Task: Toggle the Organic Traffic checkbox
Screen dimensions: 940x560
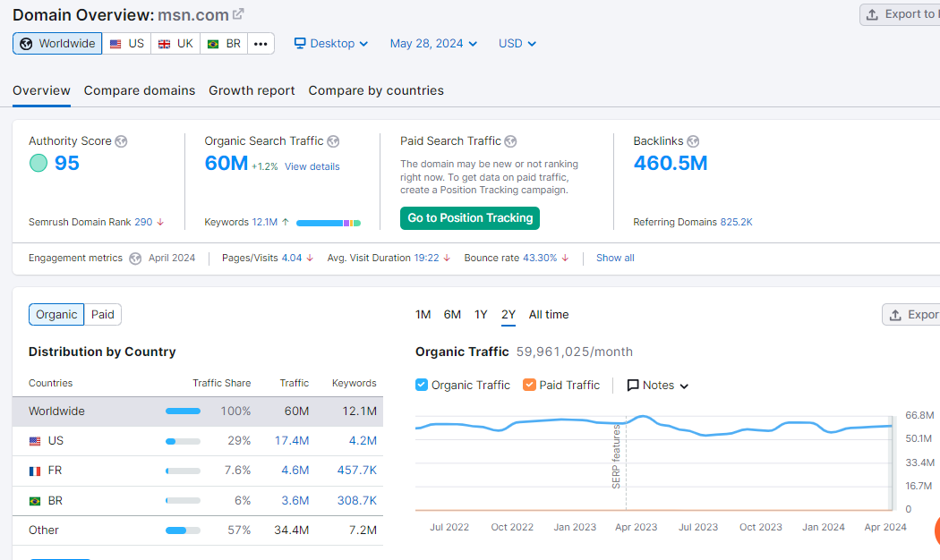Action: [422, 385]
